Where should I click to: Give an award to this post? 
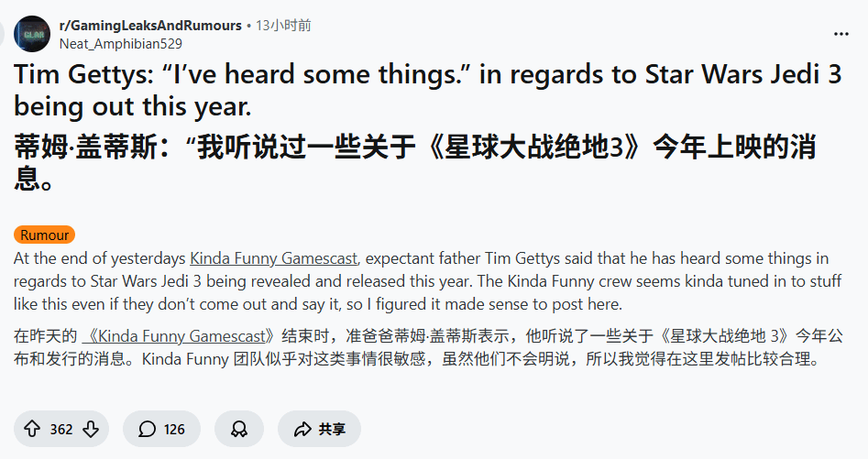coord(239,429)
